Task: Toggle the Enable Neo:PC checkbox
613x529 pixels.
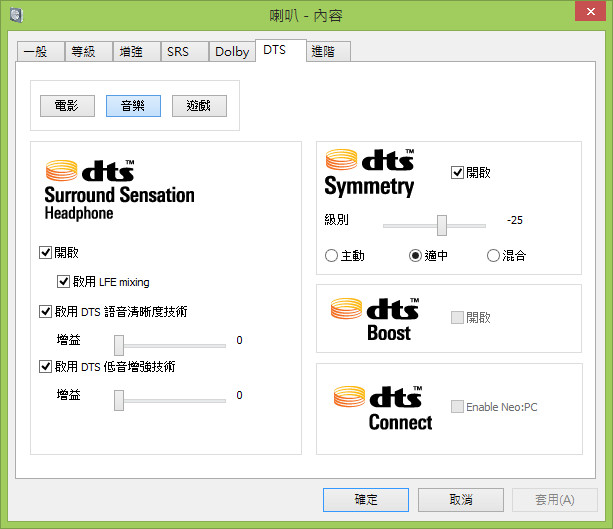Action: 457,407
